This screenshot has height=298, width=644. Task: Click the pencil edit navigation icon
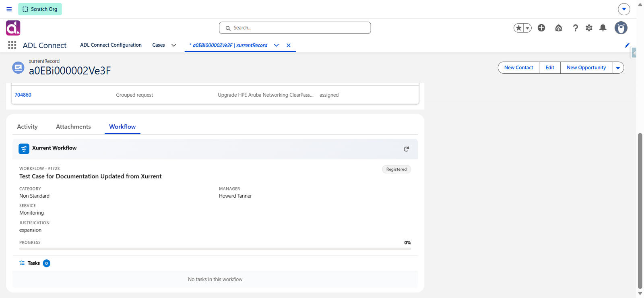point(627,45)
